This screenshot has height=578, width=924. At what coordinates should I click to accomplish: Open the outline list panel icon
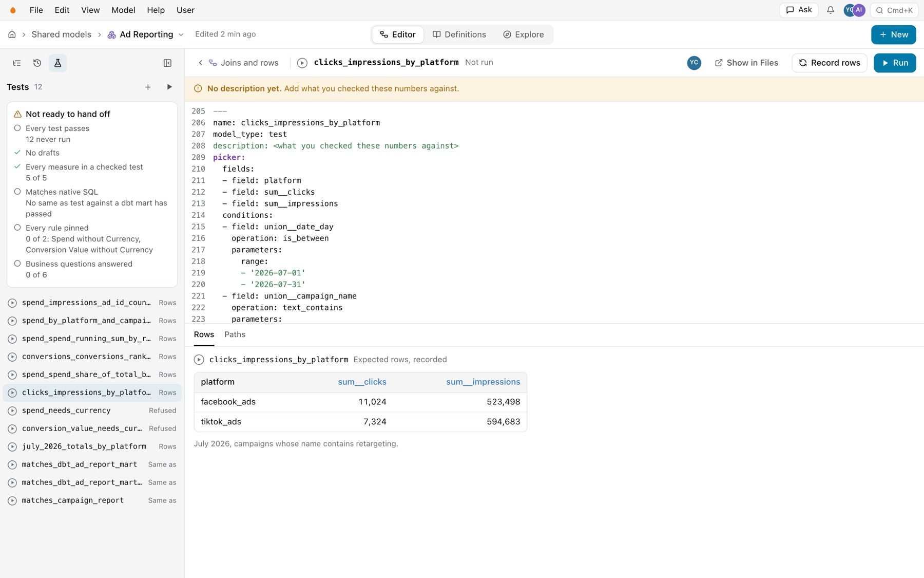17,63
